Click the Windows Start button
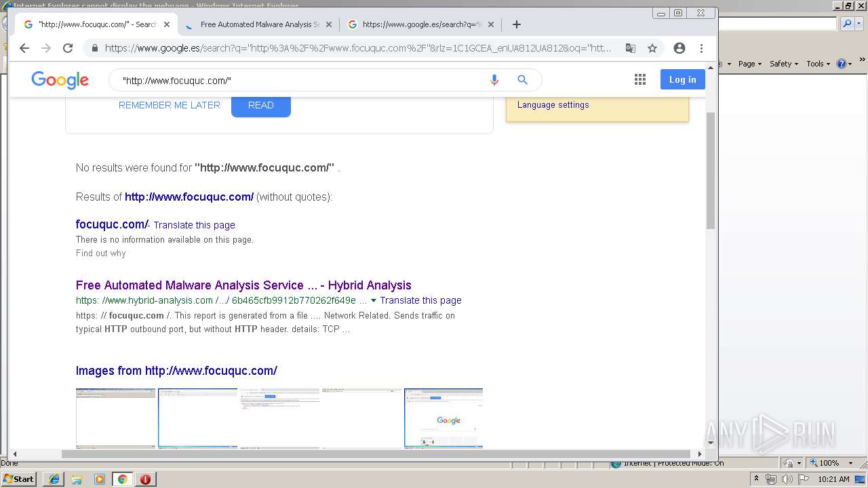The height and width of the screenshot is (488, 868). click(19, 479)
